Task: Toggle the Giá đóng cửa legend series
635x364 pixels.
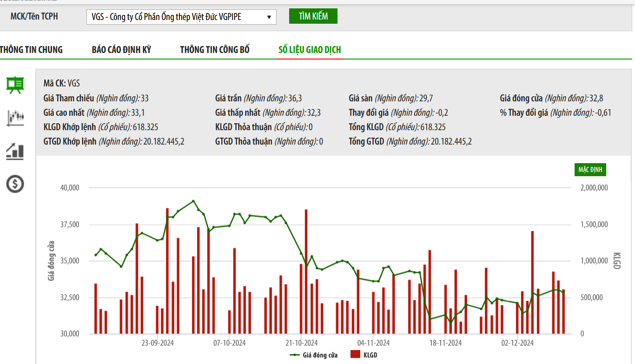Action: click(320, 355)
